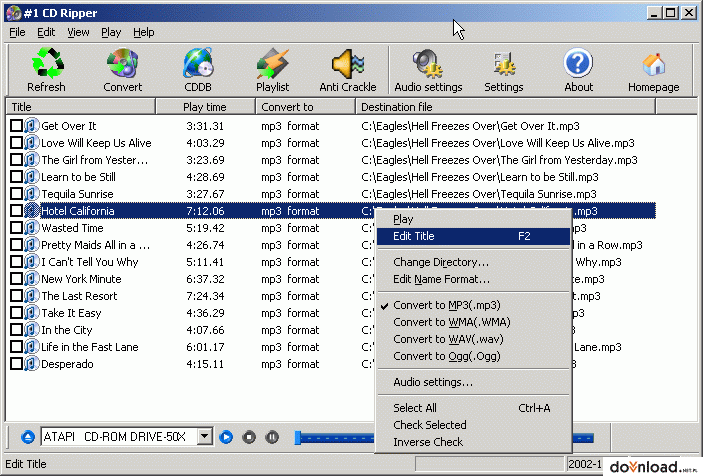
Task: Select Convert to WAV(.wav) option
Action: point(473,339)
